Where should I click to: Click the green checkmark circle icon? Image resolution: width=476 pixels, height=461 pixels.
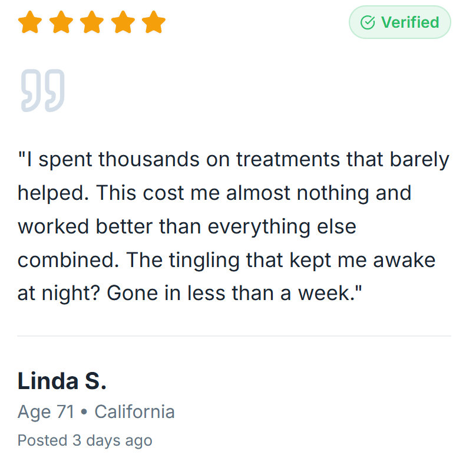pyautogui.click(x=368, y=23)
